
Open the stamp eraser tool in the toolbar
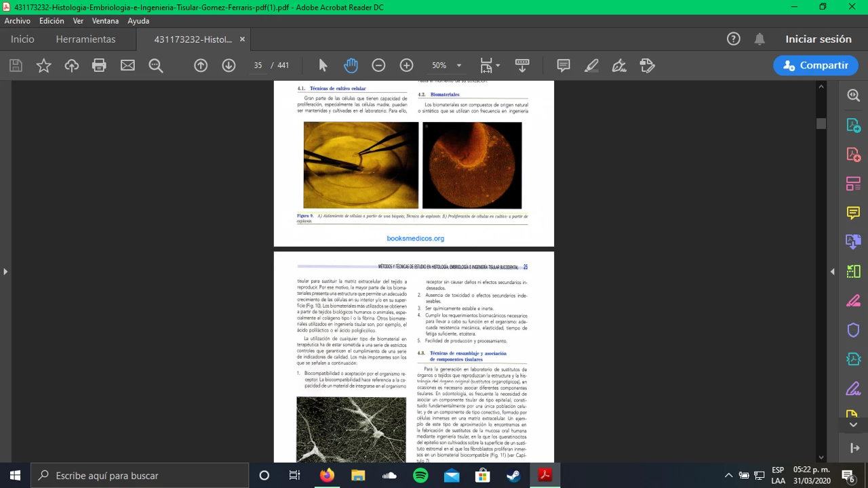647,66
